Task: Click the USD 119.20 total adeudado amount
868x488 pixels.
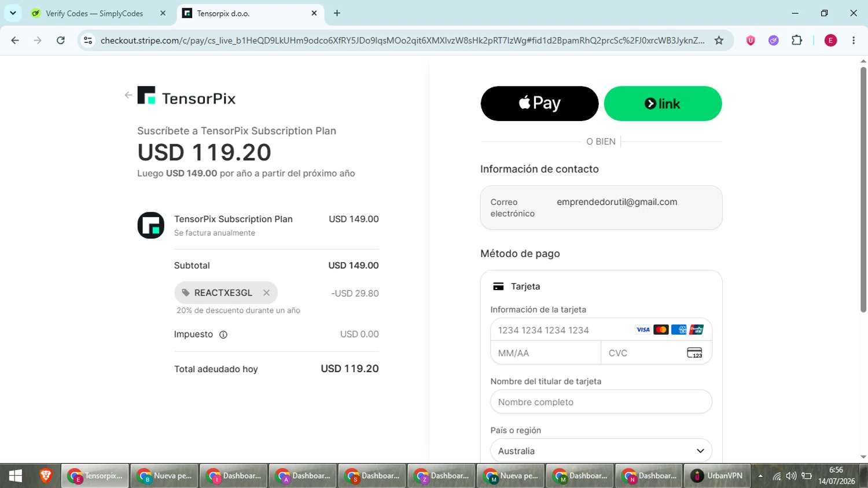Action: click(x=350, y=369)
